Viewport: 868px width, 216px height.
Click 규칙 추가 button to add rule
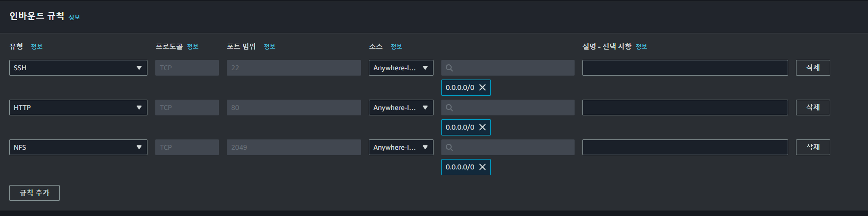[34, 193]
